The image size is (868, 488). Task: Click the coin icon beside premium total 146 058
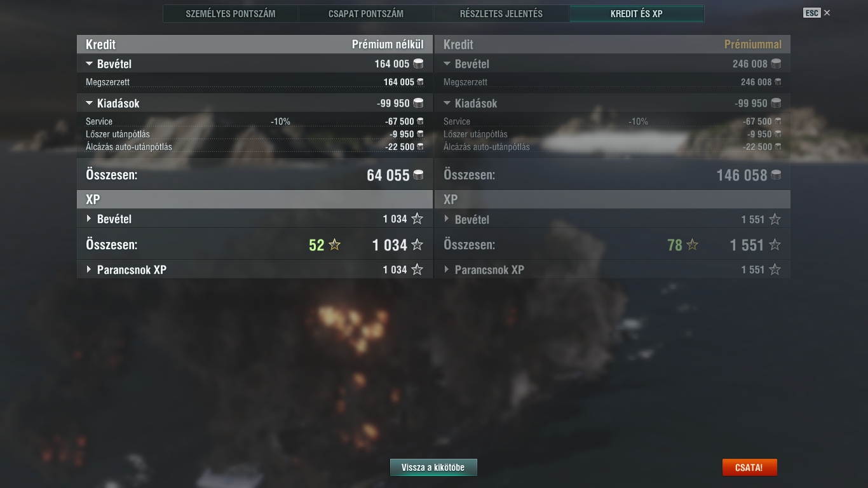(x=776, y=175)
